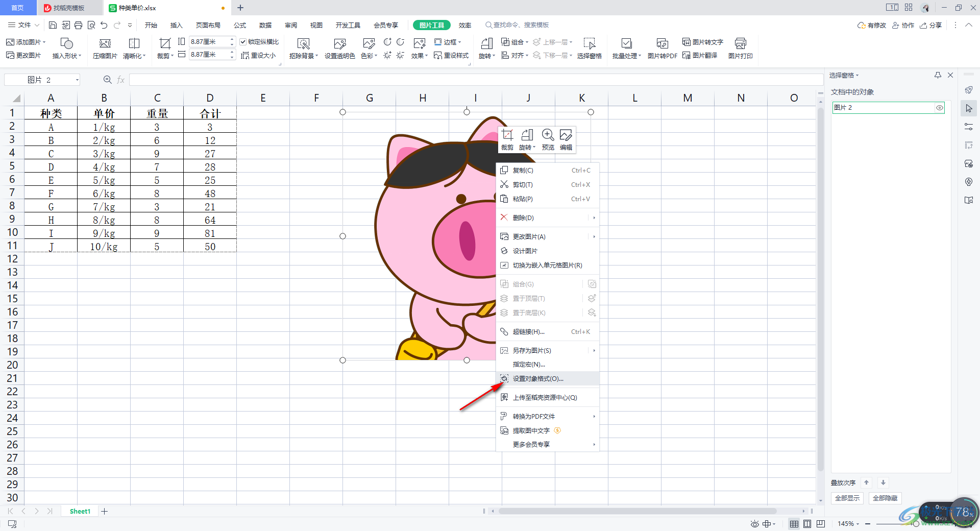The image size is (980, 531).
Task: Click the Save icon in quick toolbar
Action: tap(53, 25)
